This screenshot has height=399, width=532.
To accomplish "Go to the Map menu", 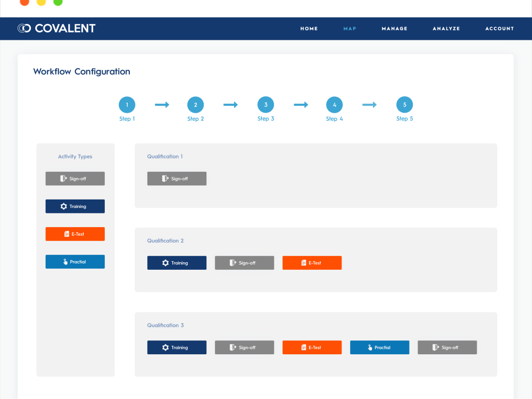I will coord(350,29).
